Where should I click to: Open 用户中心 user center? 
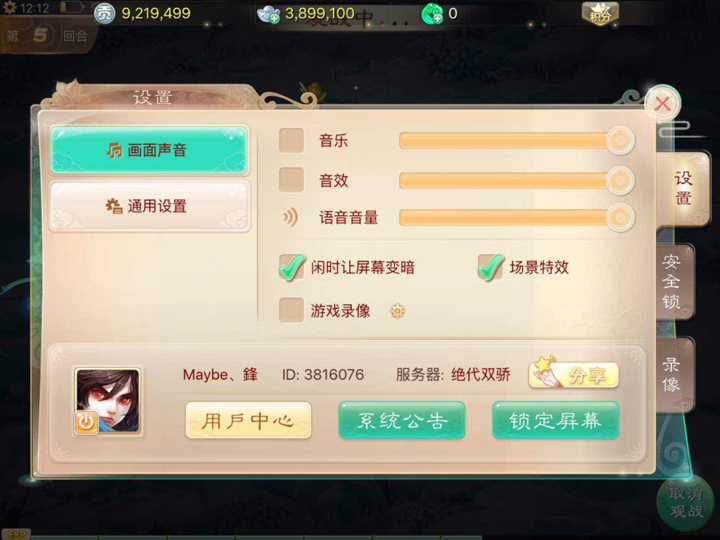tap(248, 420)
